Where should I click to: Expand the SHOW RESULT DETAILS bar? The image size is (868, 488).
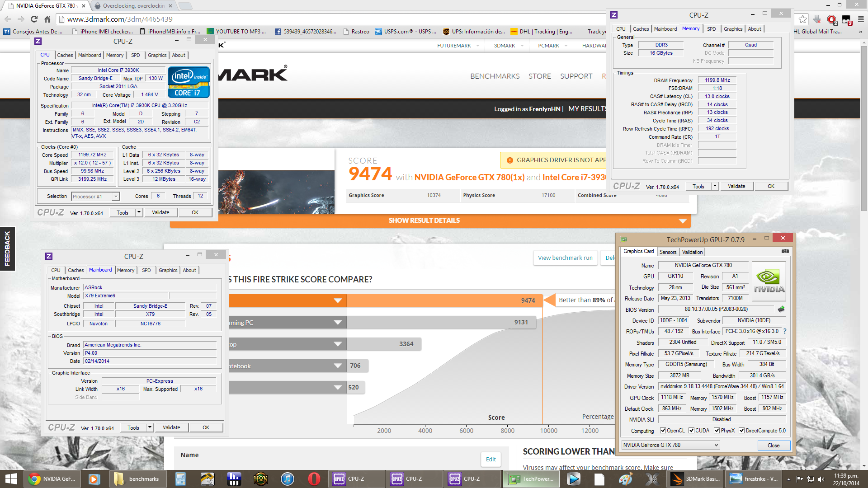coord(430,221)
